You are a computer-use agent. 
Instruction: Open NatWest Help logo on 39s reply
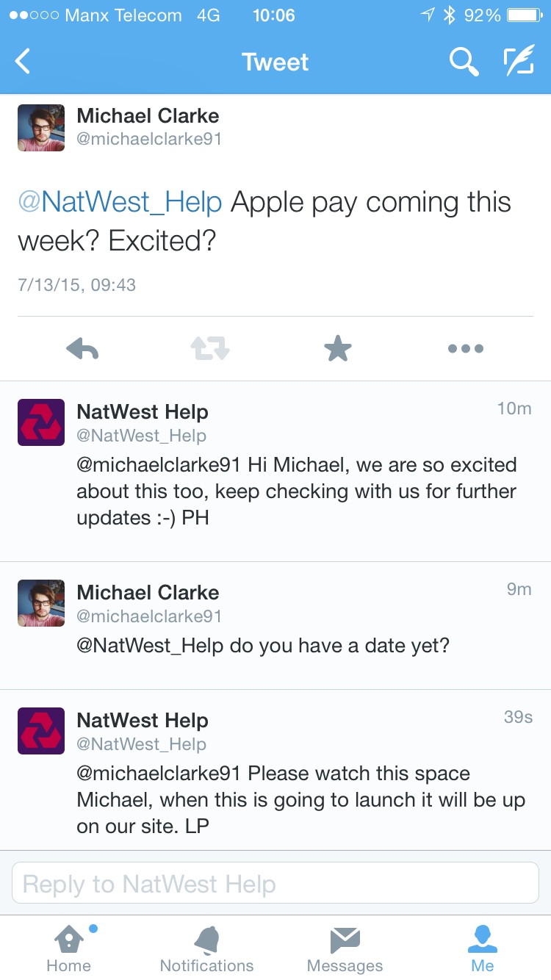click(x=41, y=731)
